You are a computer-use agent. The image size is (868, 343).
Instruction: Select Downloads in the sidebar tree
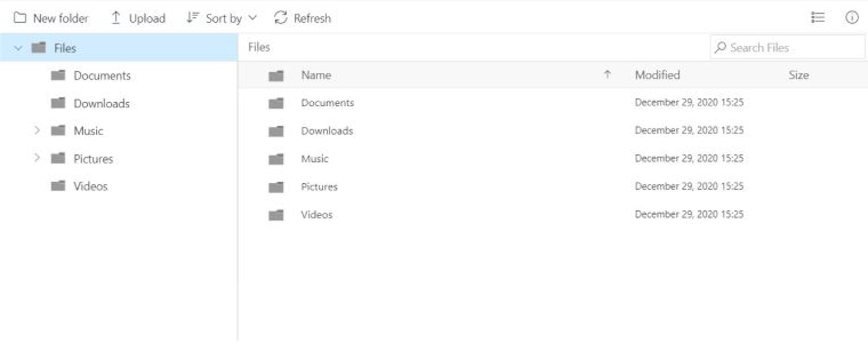tap(101, 103)
